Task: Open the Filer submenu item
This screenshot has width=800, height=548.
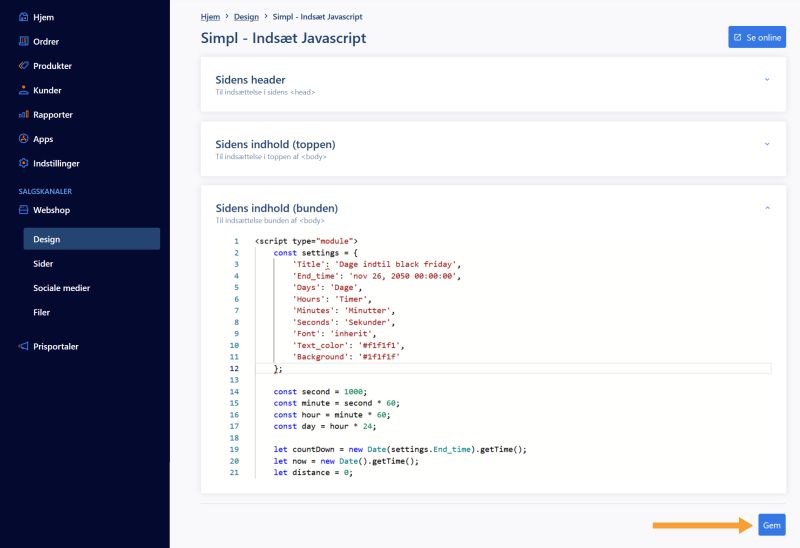Action: [41, 312]
